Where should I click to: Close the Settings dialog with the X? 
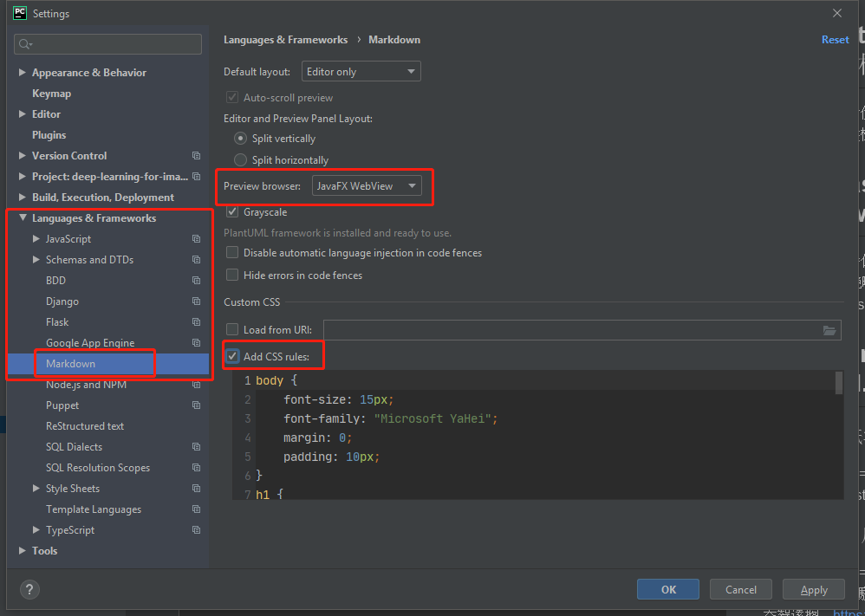coord(837,13)
